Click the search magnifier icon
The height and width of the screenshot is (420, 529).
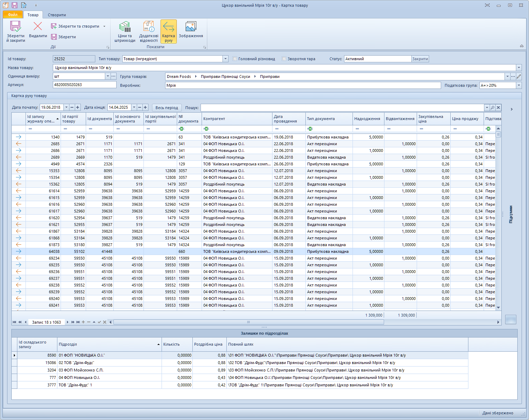pyautogui.click(x=493, y=108)
